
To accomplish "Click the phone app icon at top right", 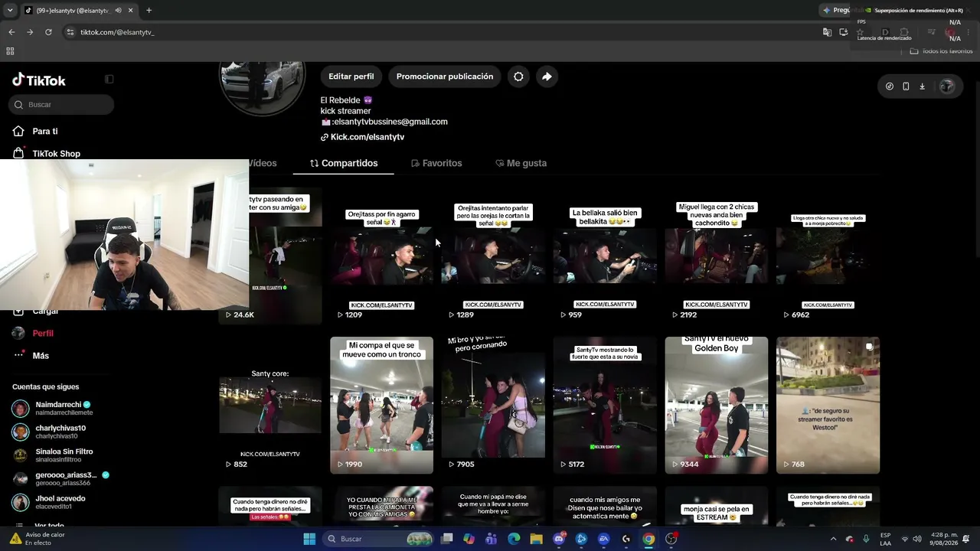I will pyautogui.click(x=906, y=86).
